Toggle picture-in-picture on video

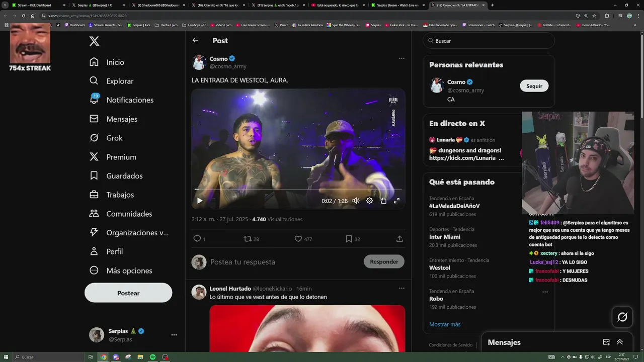[x=383, y=201]
